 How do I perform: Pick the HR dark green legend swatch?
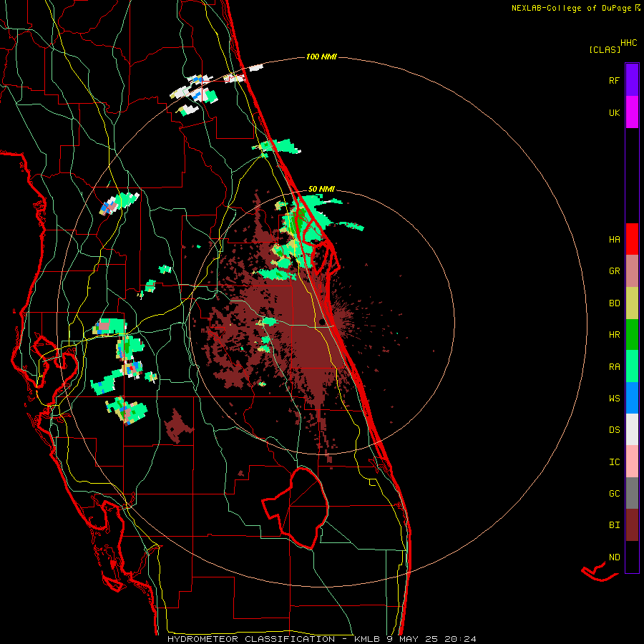pyautogui.click(x=632, y=335)
